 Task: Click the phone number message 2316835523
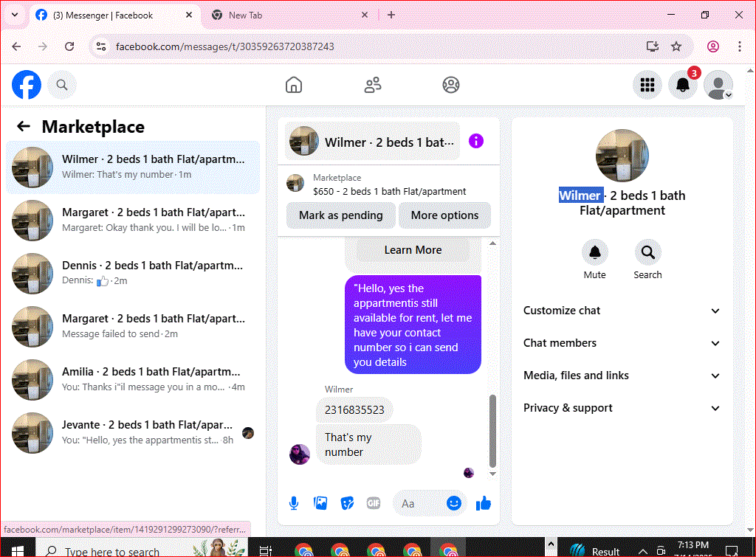point(354,410)
